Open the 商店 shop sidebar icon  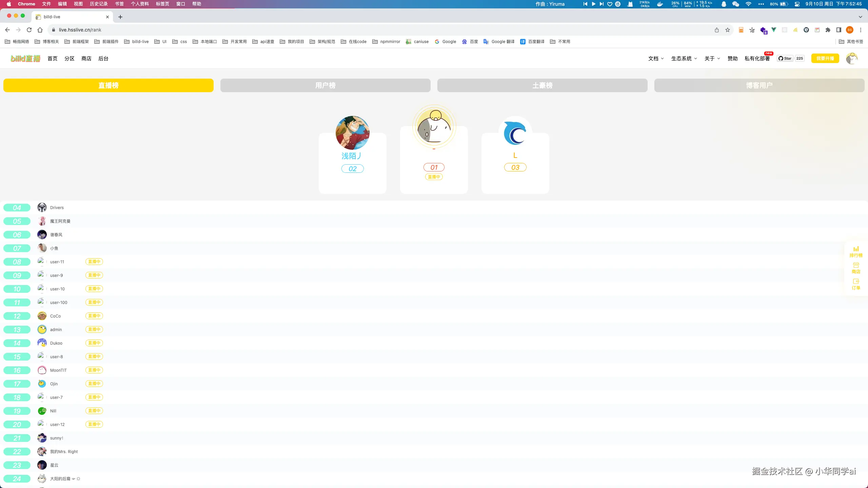pos(856,268)
